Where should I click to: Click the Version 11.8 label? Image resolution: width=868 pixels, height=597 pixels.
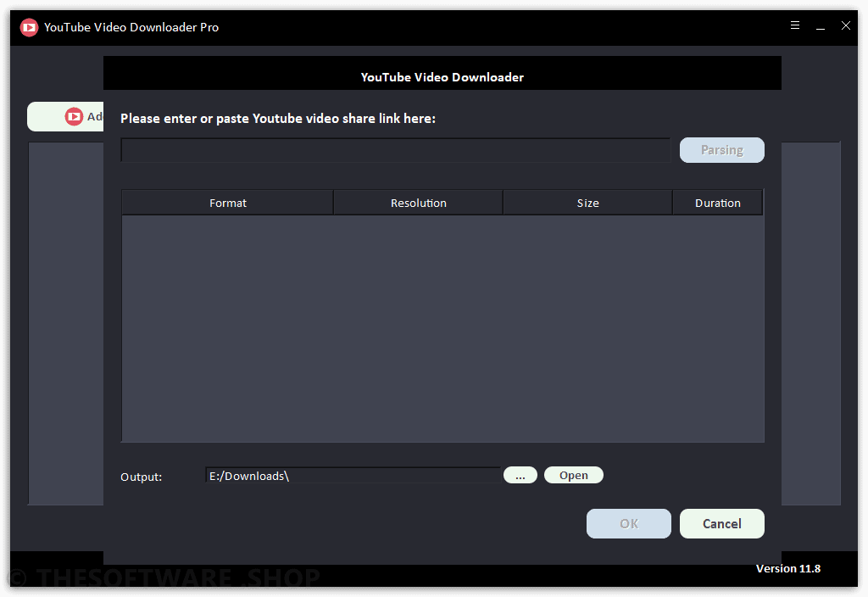click(788, 568)
